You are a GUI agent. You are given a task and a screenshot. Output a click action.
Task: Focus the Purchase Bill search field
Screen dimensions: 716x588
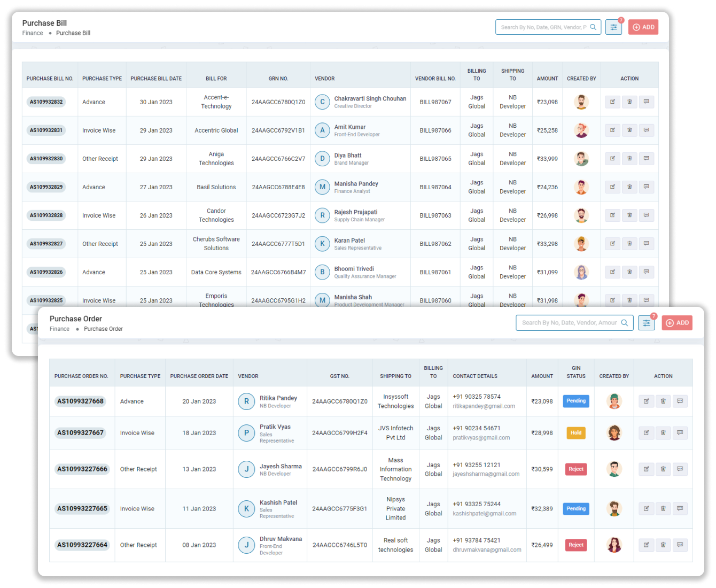tap(543, 27)
